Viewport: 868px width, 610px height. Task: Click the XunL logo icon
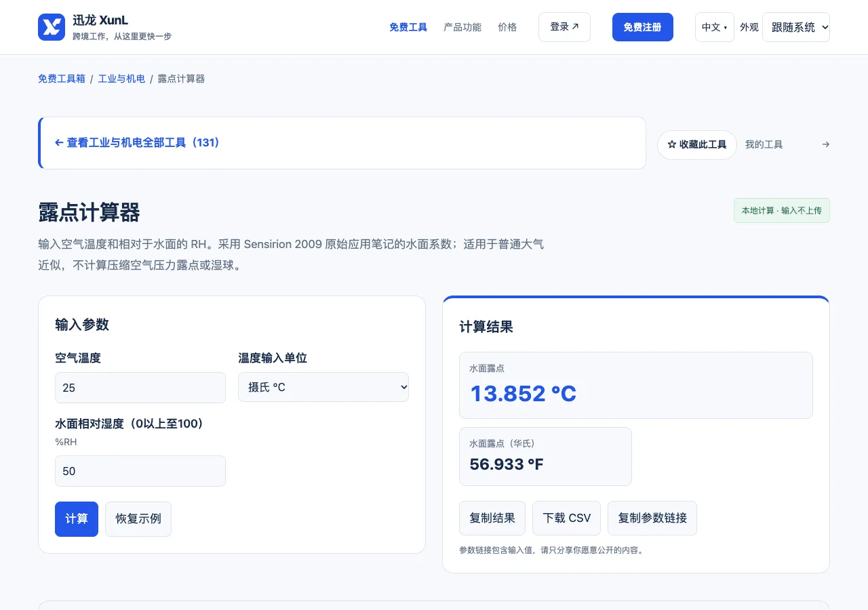[52, 27]
